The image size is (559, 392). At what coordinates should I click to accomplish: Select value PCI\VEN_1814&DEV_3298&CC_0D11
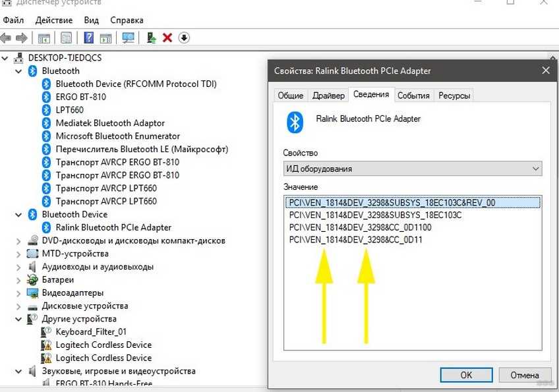click(355, 239)
